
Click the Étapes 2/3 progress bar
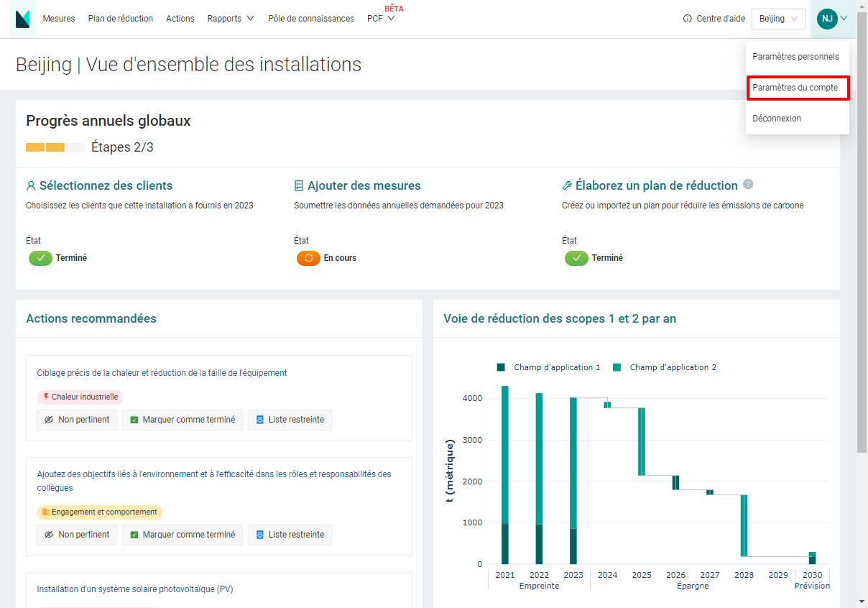click(55, 147)
